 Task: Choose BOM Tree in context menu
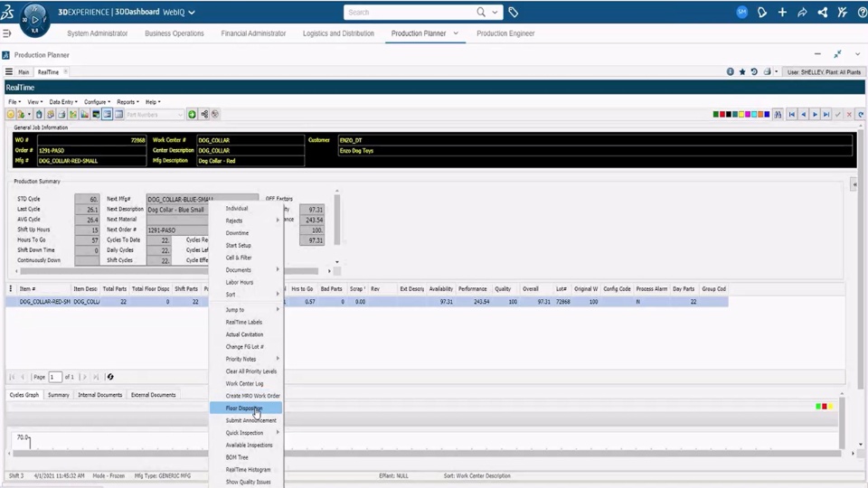click(x=246, y=457)
